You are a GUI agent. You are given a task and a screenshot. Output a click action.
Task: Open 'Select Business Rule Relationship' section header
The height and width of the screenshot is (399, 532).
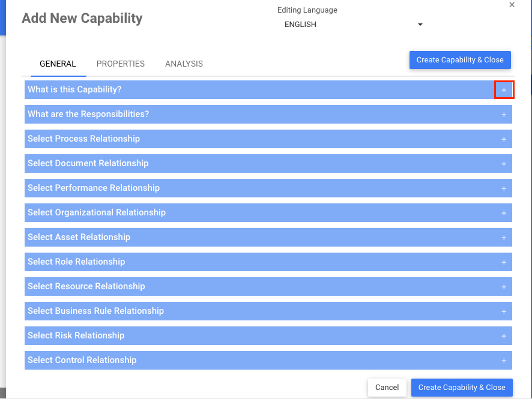[268, 311]
